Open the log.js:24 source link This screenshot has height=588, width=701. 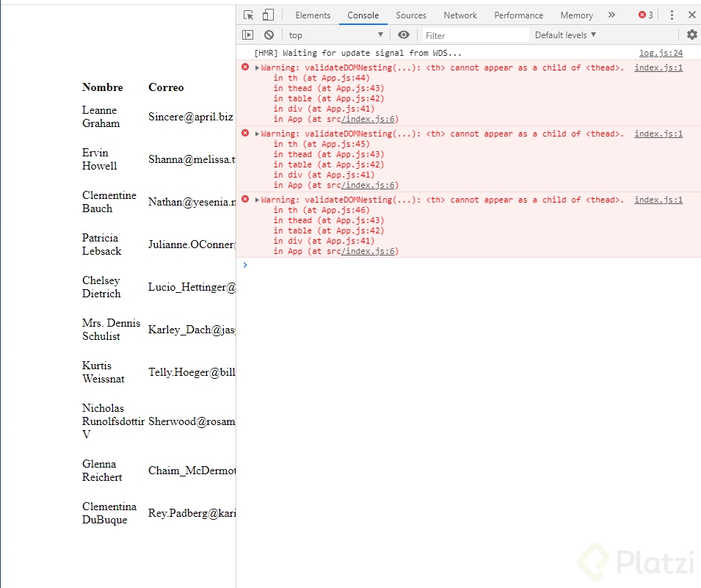(x=661, y=53)
